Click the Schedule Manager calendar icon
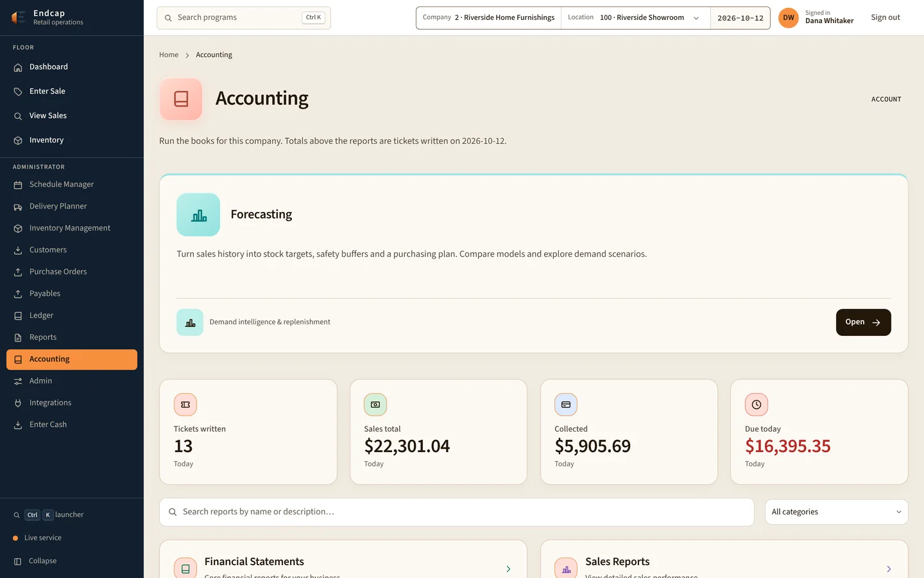The width and height of the screenshot is (924, 578). pos(18,185)
